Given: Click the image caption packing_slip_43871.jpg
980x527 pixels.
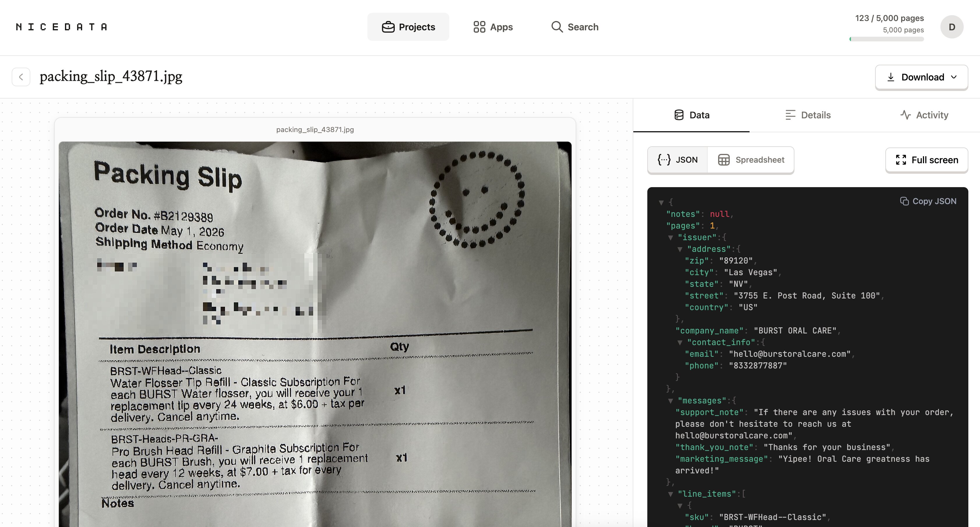Looking at the screenshot, I should pos(315,129).
